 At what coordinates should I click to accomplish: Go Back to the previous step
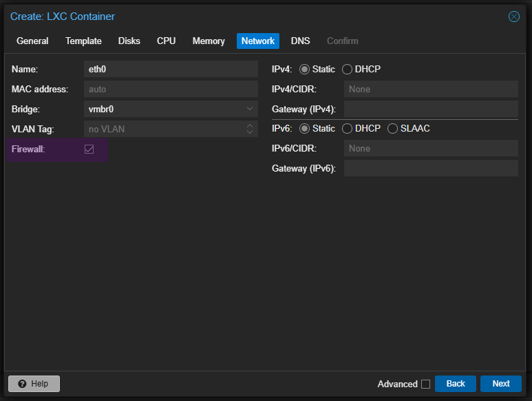(x=456, y=384)
